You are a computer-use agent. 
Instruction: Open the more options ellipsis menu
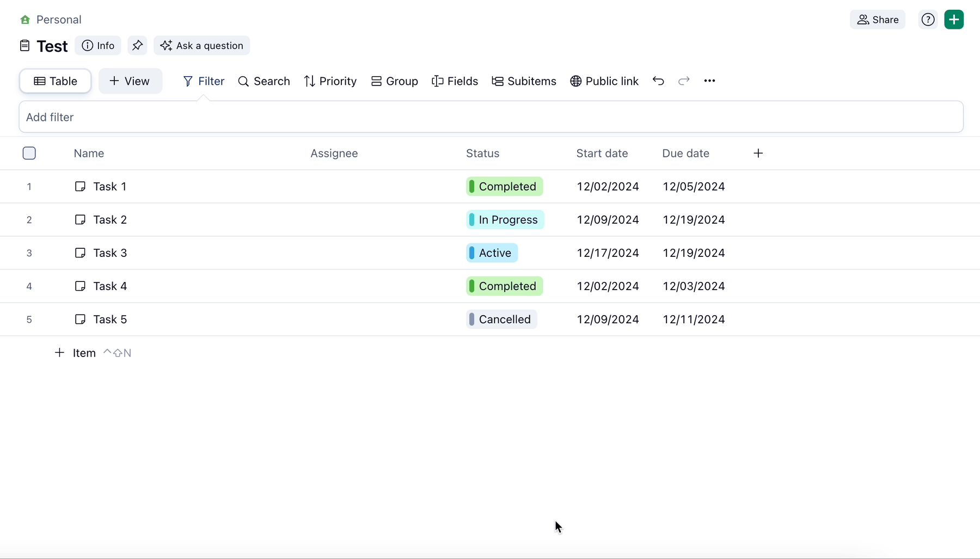709,81
